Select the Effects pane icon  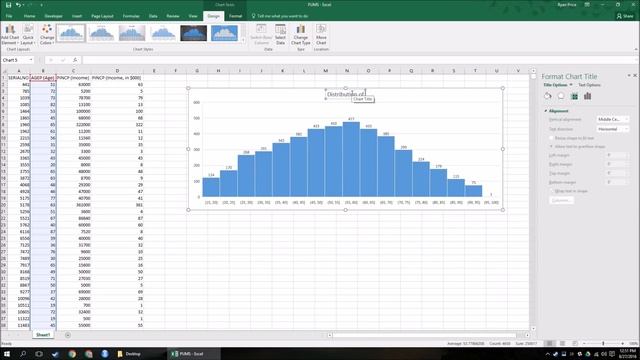pyautogui.click(x=561, y=96)
